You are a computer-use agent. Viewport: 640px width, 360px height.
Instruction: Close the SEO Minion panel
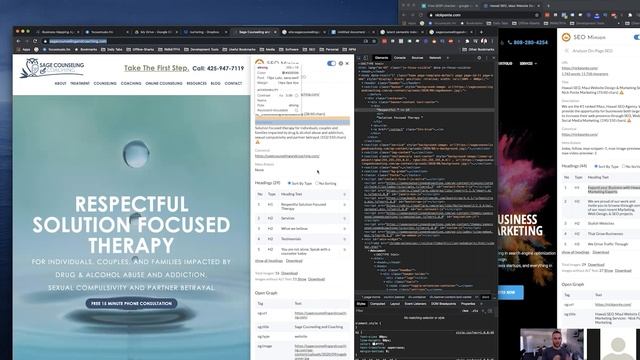[x=347, y=63]
